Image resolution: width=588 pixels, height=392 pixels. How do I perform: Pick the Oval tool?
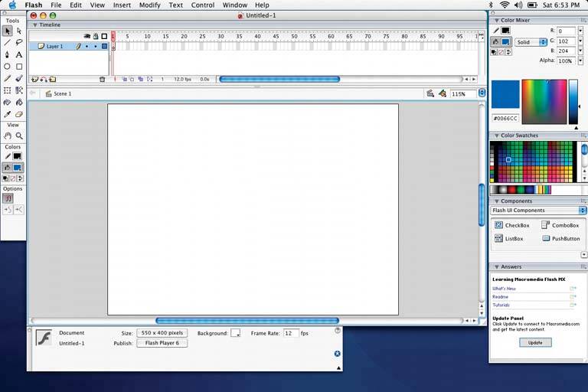[8, 67]
